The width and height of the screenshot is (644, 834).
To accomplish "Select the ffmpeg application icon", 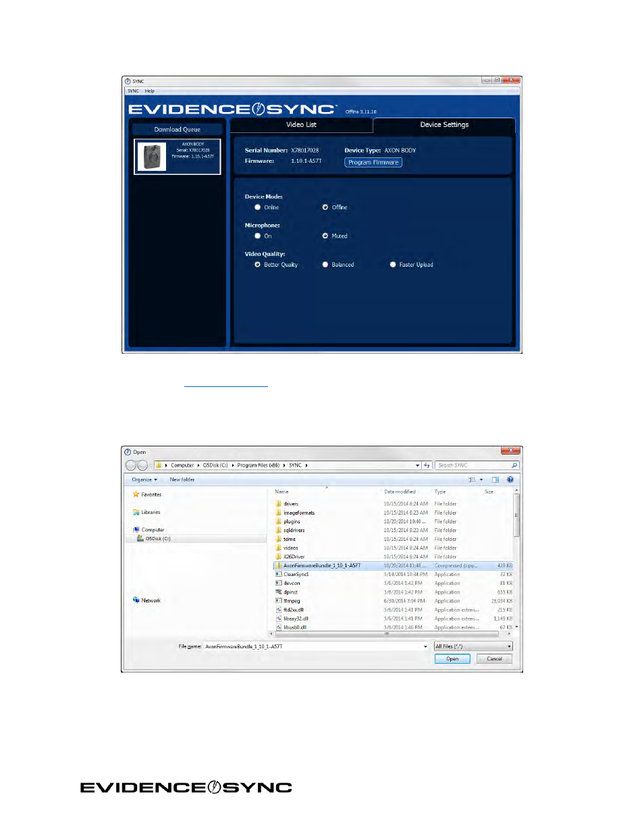I will tap(278, 601).
